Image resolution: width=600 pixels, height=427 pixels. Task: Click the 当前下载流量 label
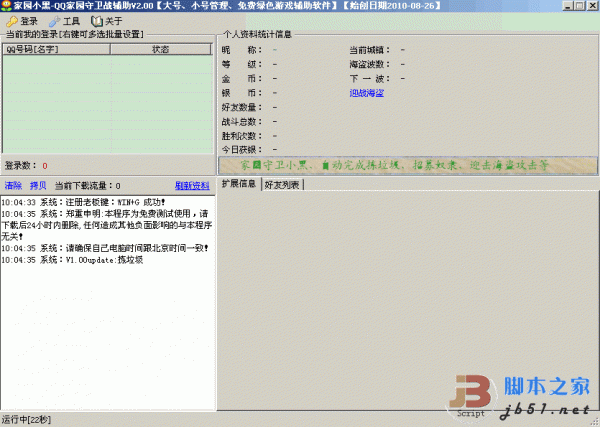coord(88,186)
